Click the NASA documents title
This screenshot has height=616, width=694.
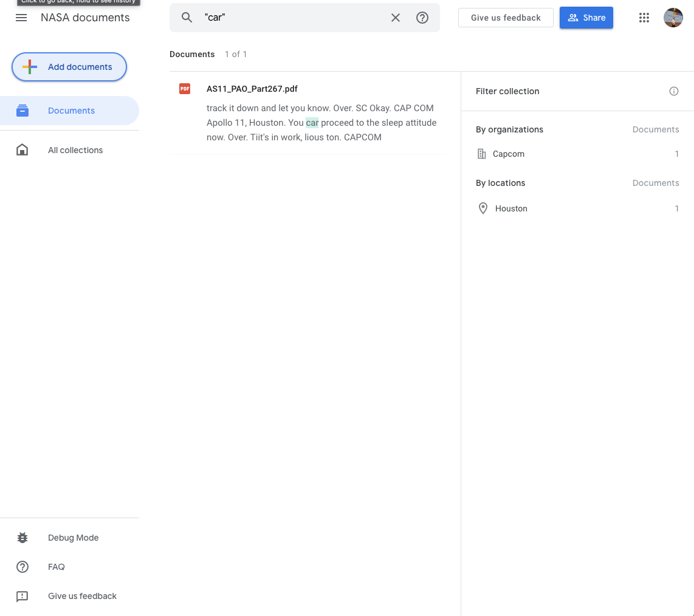point(85,18)
